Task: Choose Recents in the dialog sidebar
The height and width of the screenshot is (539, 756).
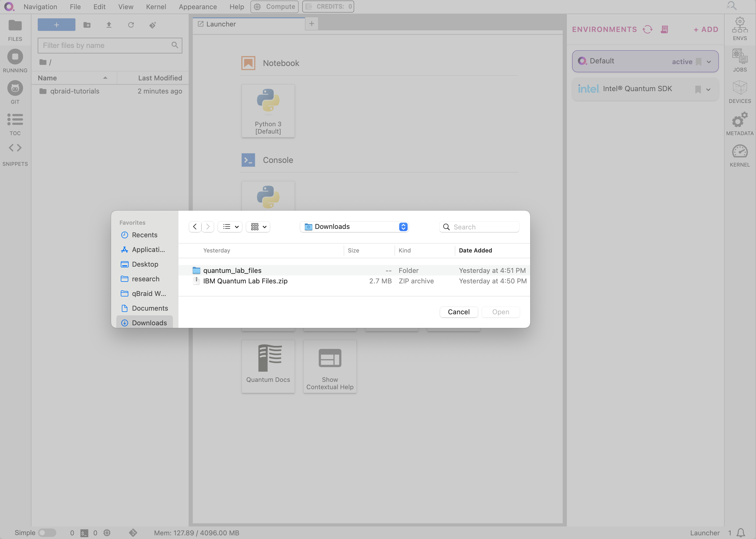Action: [x=144, y=235]
